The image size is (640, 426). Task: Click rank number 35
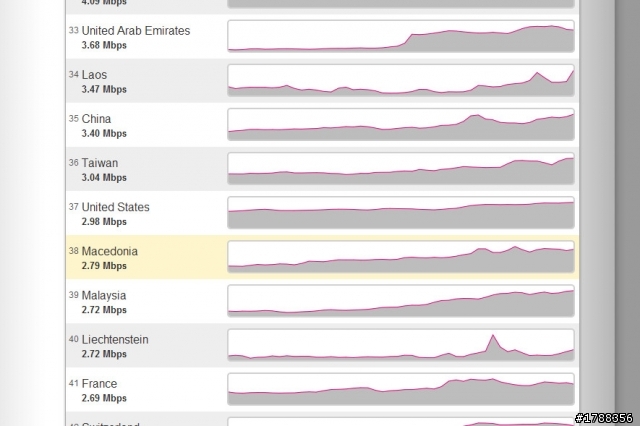[x=73, y=119]
